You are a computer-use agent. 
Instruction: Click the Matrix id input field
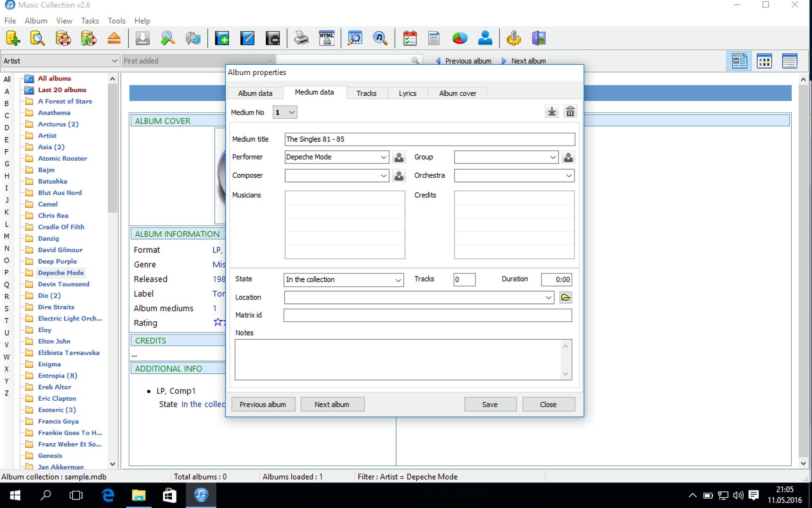(427, 315)
